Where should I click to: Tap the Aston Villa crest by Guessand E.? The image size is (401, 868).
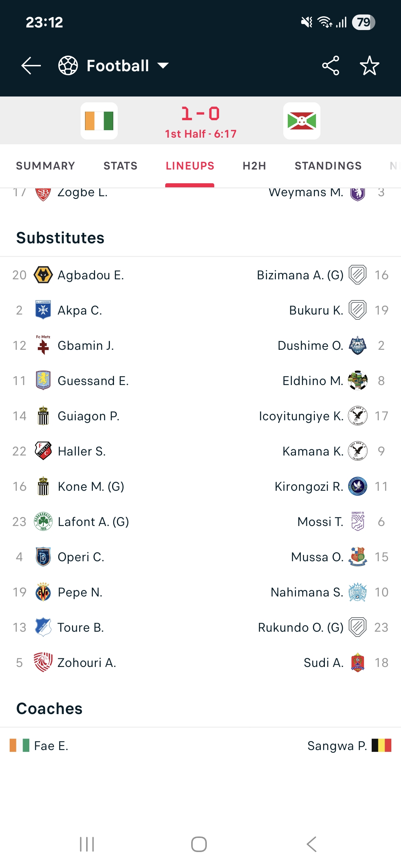(43, 381)
